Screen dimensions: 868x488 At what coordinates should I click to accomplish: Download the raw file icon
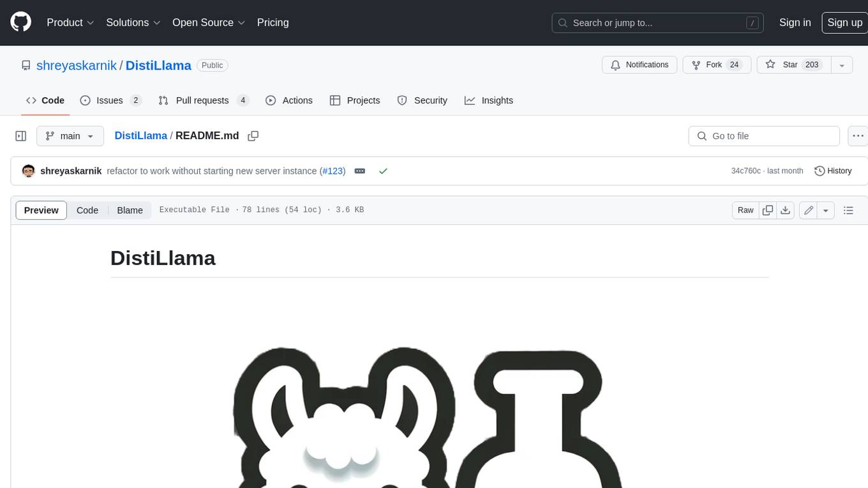point(786,210)
